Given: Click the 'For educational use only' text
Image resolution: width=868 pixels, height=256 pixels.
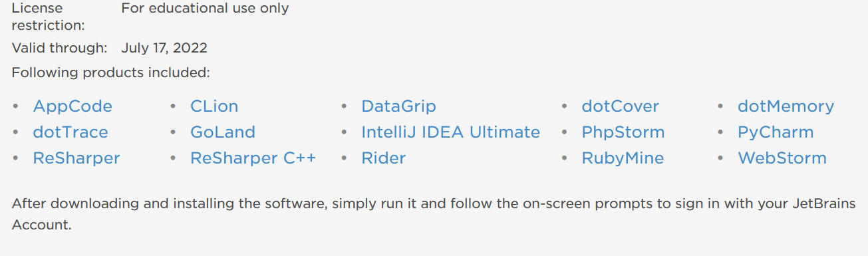Looking at the screenshot, I should [x=205, y=9].
